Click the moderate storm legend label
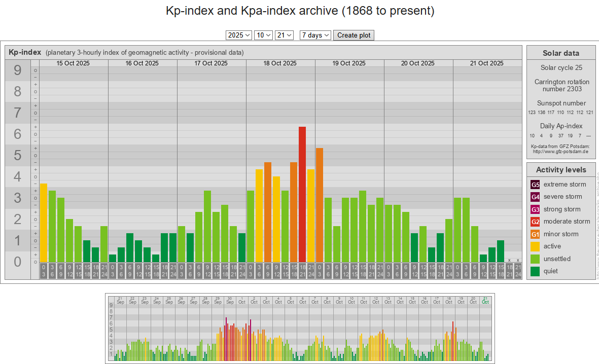The width and height of the screenshot is (599, 364). (567, 222)
